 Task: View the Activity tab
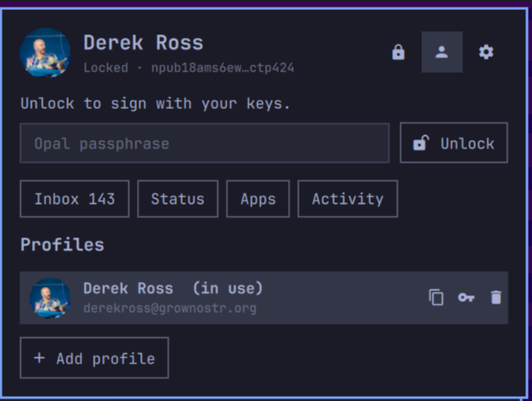click(x=347, y=199)
